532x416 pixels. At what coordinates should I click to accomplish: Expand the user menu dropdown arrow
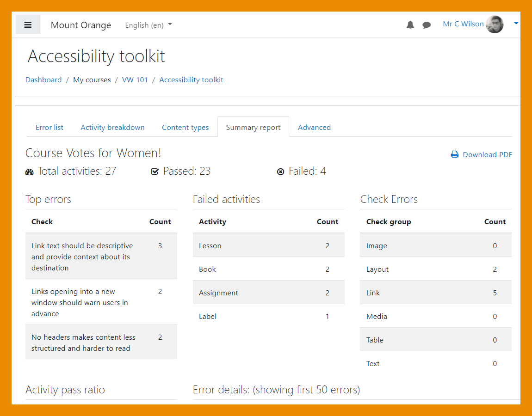pyautogui.click(x=516, y=24)
